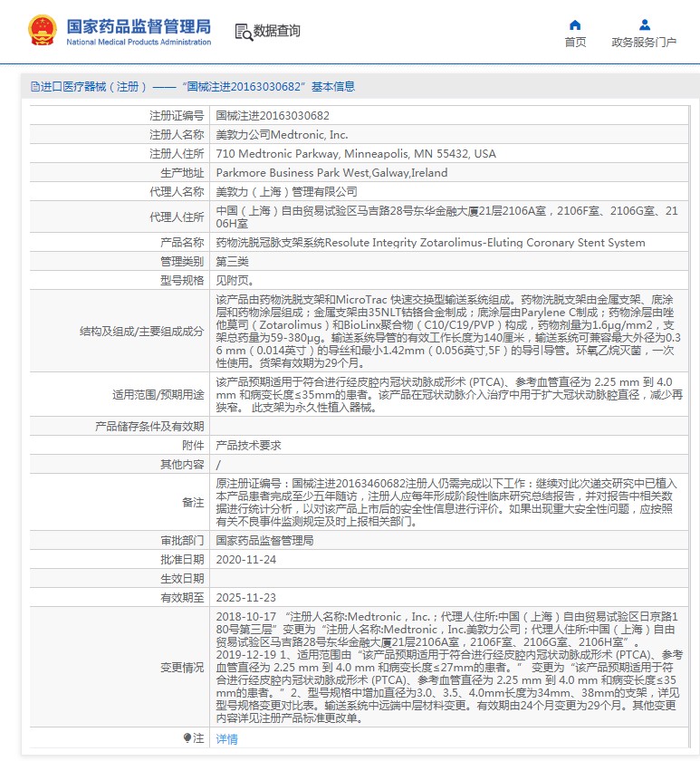Click the lightbulb 注 icon
This screenshot has height=761, width=700.
coord(187,738)
